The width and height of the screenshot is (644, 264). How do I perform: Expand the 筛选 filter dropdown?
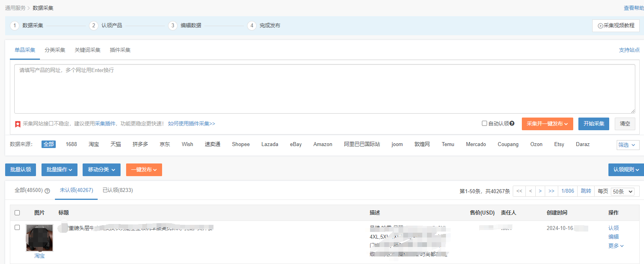[628, 145]
